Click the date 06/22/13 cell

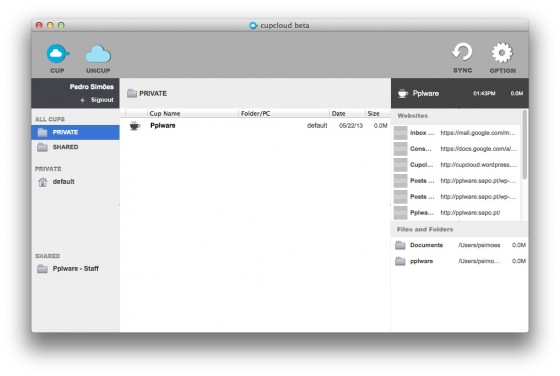point(351,126)
